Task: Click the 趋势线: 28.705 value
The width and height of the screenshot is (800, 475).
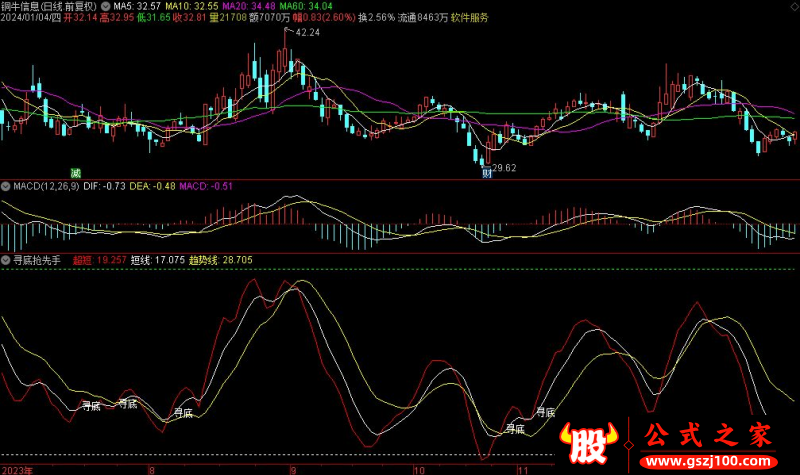Action: (x=221, y=260)
